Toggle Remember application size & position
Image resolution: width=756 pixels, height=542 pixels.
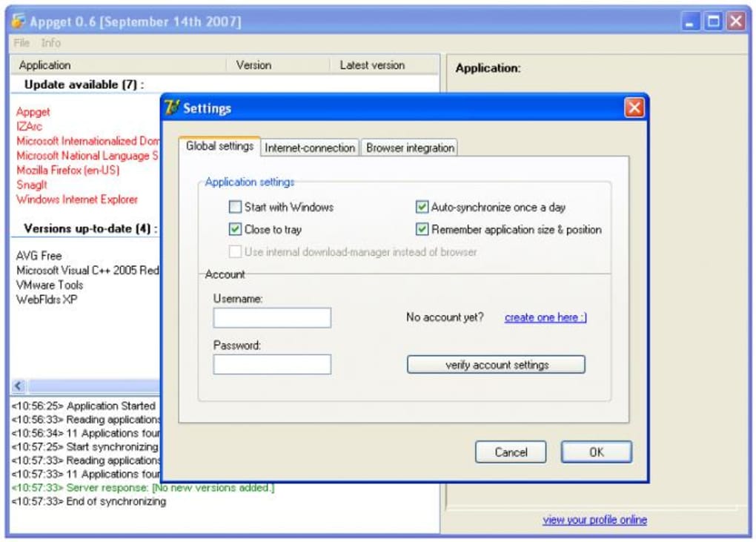click(x=422, y=229)
